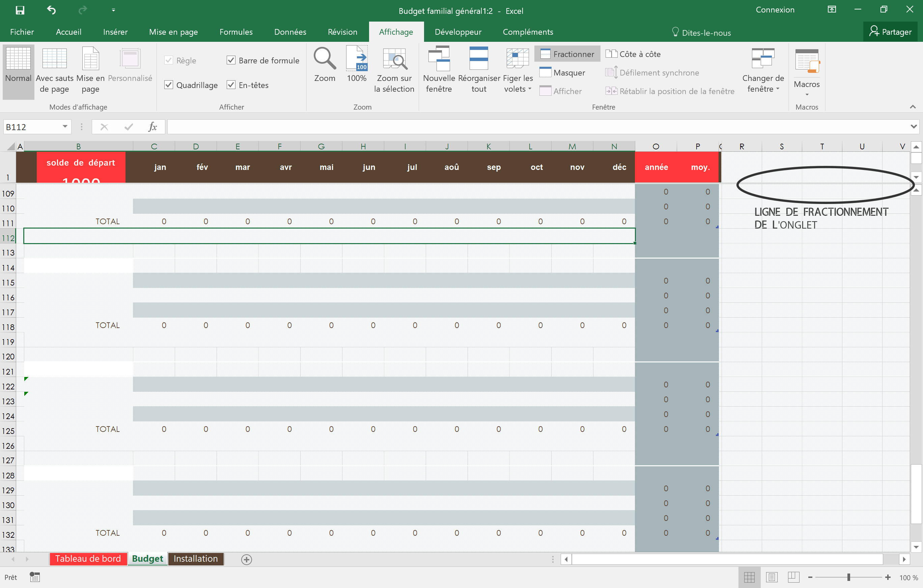Click the Fractionner button
Image resolution: width=923 pixels, height=588 pixels.
(x=567, y=54)
